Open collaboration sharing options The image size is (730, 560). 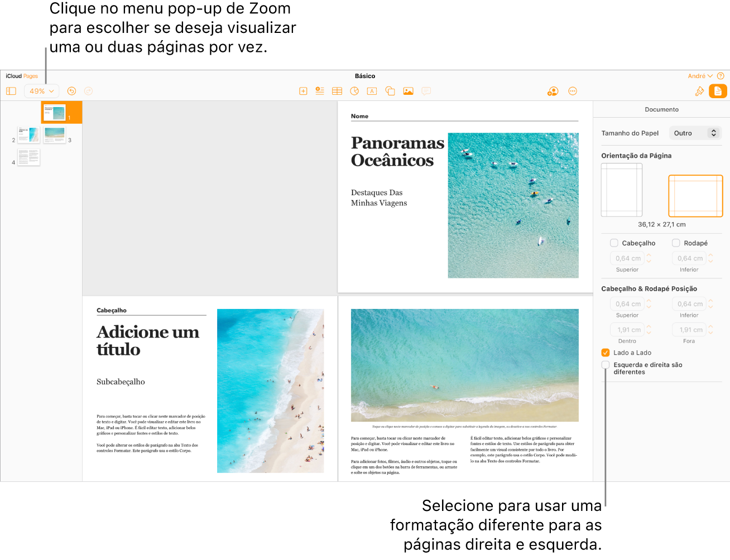[552, 91]
